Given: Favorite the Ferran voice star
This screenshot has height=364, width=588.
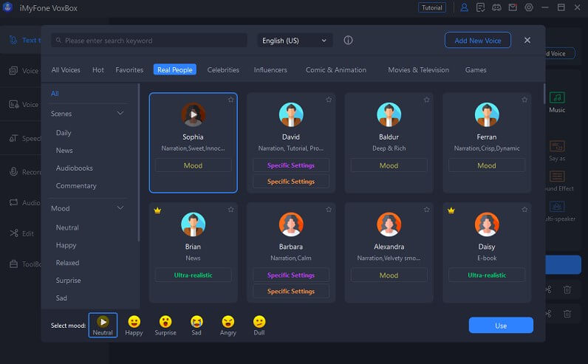Looking at the screenshot, I should [x=524, y=100].
